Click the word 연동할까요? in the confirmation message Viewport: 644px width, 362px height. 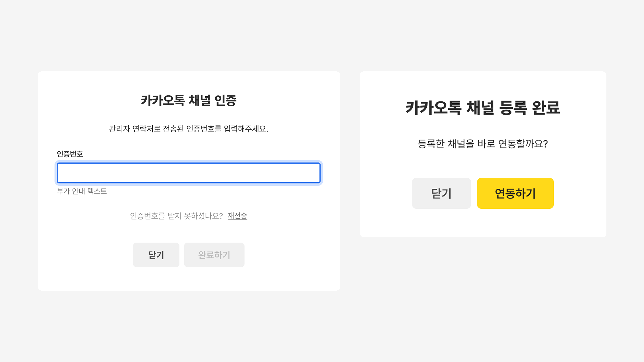click(523, 144)
